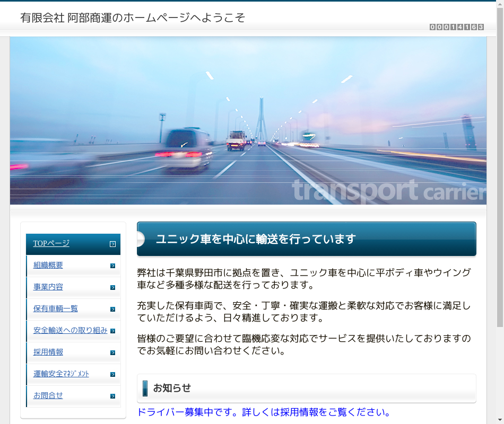Click the ドライバー募集中です notice text
The image size is (504, 424).
(x=264, y=412)
